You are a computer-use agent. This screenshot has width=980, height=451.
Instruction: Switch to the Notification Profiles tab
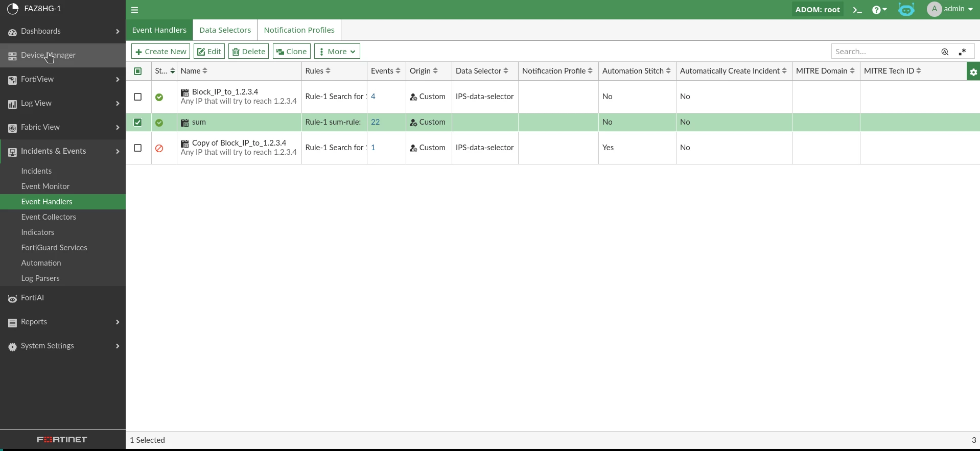pyautogui.click(x=299, y=30)
